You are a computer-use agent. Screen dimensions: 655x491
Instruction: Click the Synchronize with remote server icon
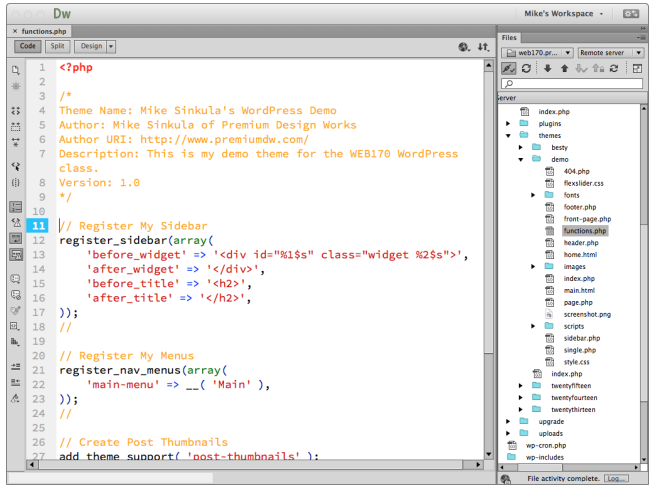click(x=614, y=68)
